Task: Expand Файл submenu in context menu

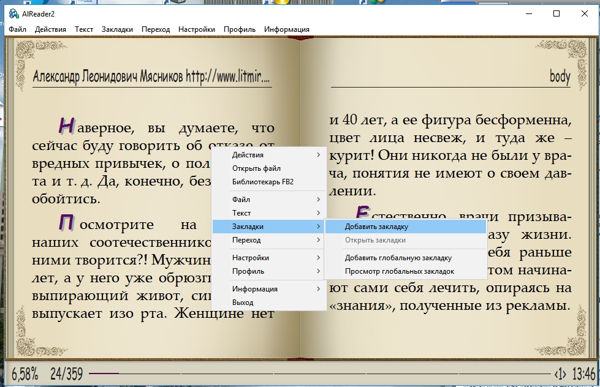Action: pyautogui.click(x=269, y=199)
